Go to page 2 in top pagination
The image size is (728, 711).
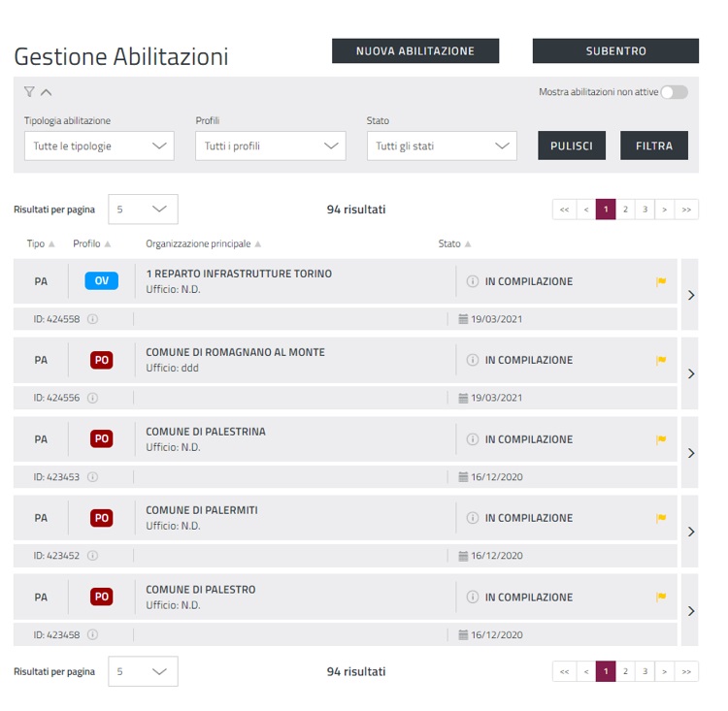click(x=625, y=210)
